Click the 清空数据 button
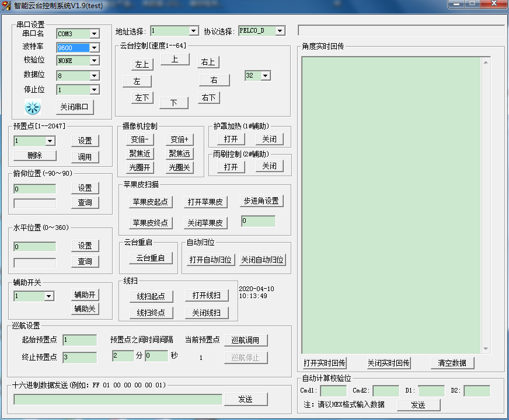This screenshot has width=509, height=420. point(452,363)
